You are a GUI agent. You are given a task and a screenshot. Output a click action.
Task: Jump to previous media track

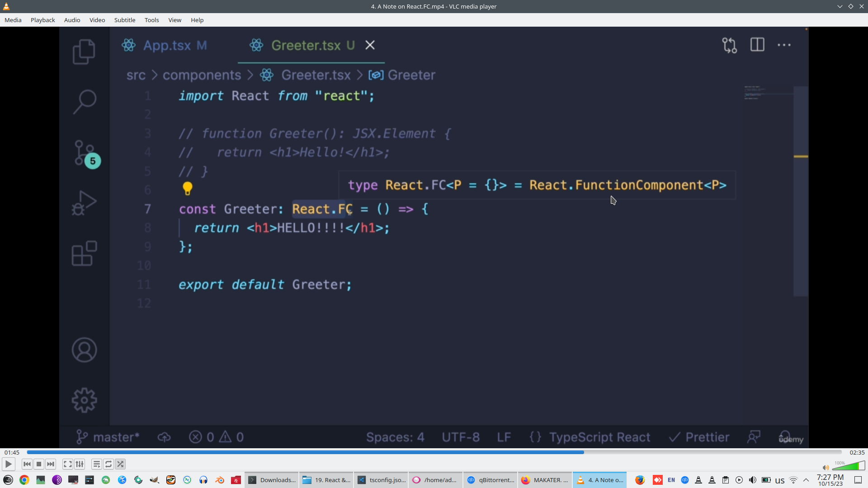coord(27,464)
